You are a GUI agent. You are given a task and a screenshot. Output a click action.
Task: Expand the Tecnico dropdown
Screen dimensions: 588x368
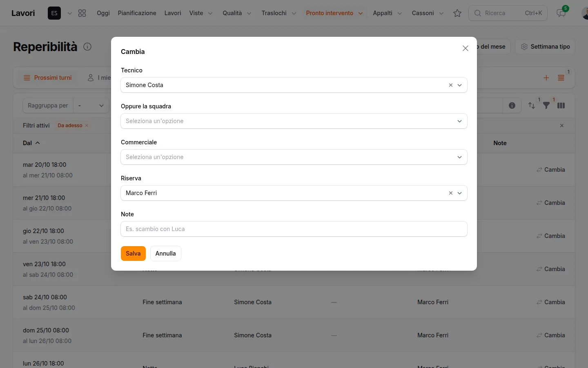[460, 85]
